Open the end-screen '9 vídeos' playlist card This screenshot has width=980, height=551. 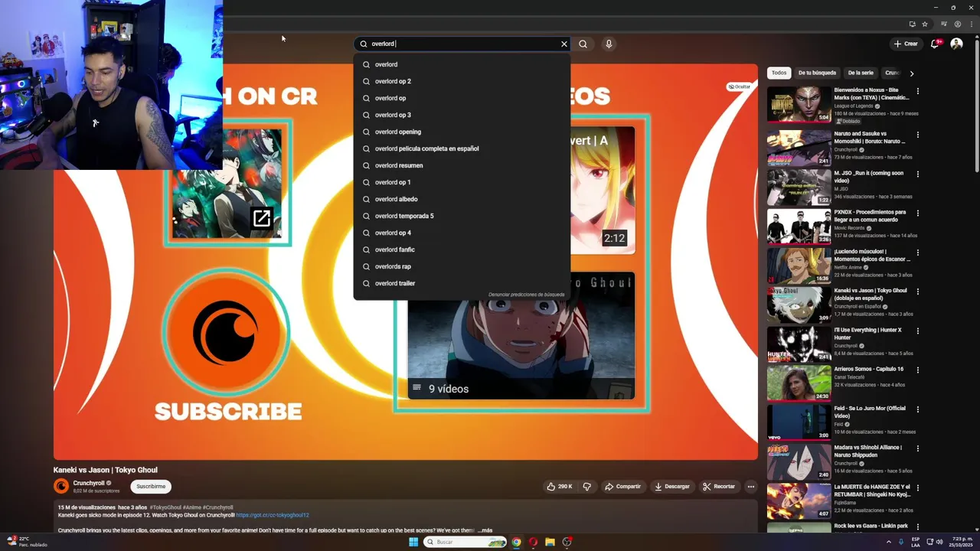[521, 335]
